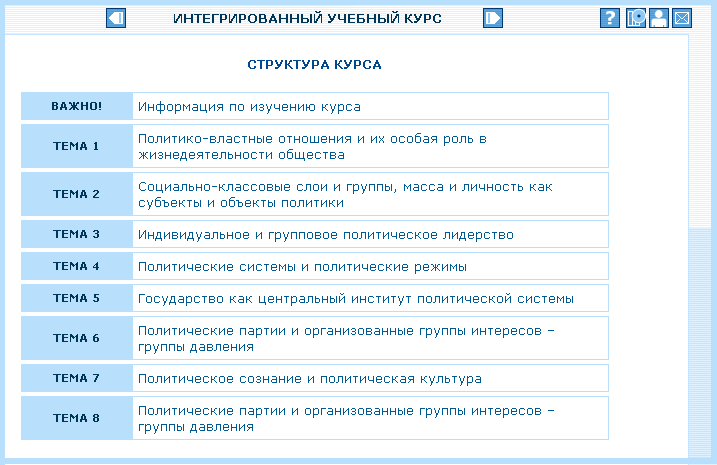Go to the next page arrow
This screenshot has height=465, width=717.
click(x=492, y=18)
